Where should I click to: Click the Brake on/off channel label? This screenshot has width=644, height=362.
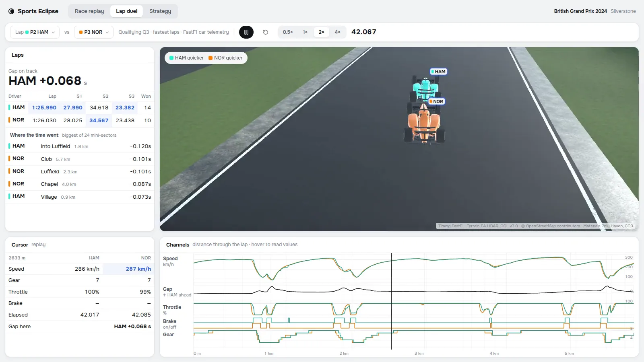(x=169, y=324)
